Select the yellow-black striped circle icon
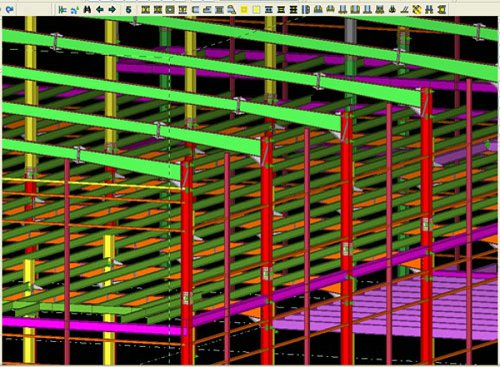 tap(417, 10)
